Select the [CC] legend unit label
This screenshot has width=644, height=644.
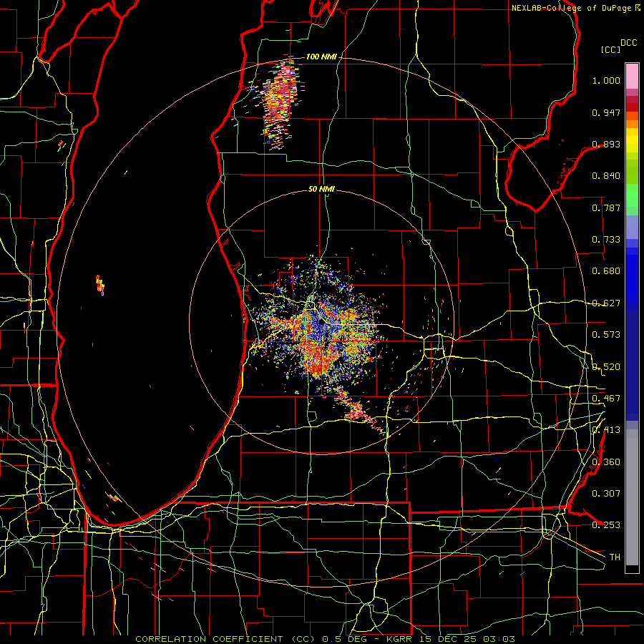[x=611, y=49]
